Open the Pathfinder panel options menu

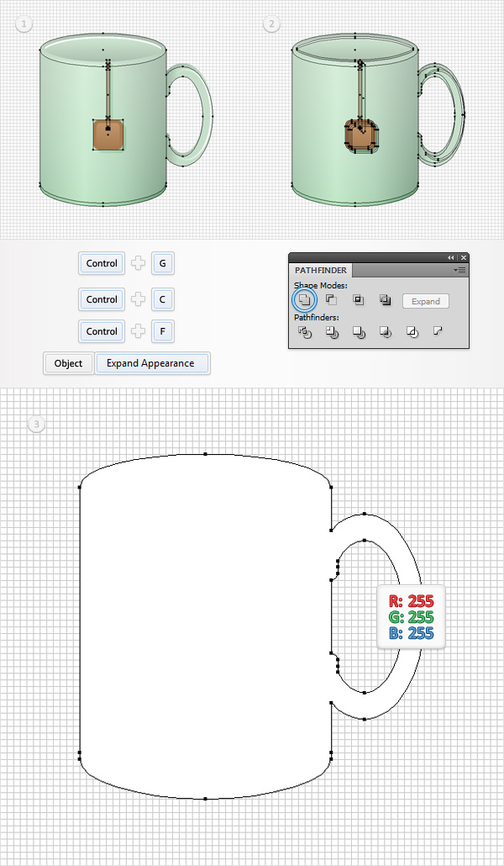pos(459,270)
